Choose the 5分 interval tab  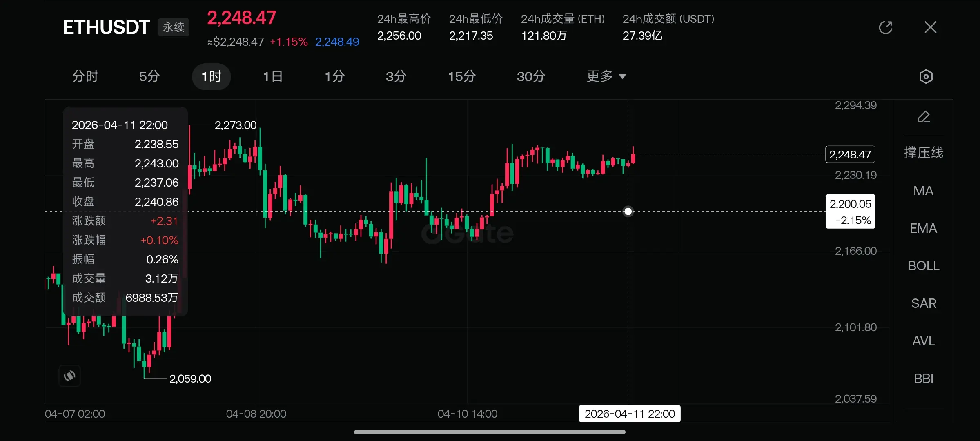coord(149,76)
